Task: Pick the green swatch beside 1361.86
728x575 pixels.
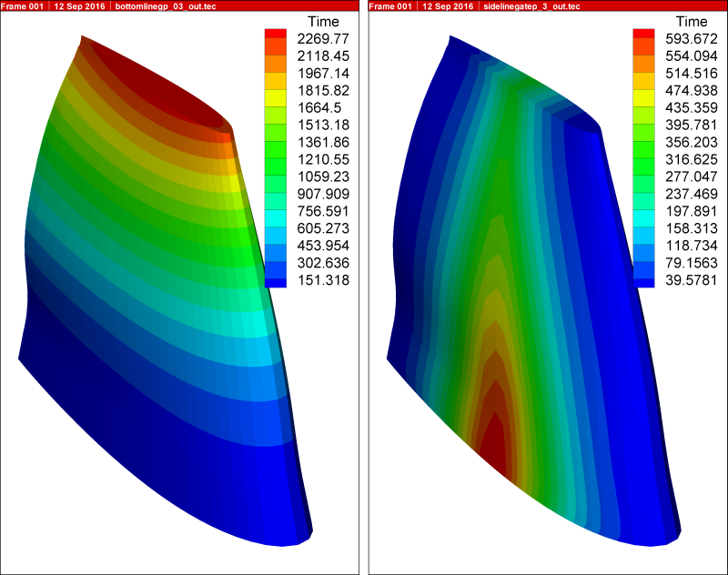Action: point(276,142)
